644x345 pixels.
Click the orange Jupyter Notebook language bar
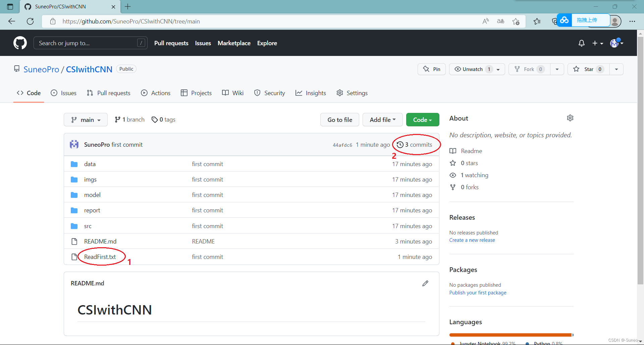pyautogui.click(x=511, y=335)
